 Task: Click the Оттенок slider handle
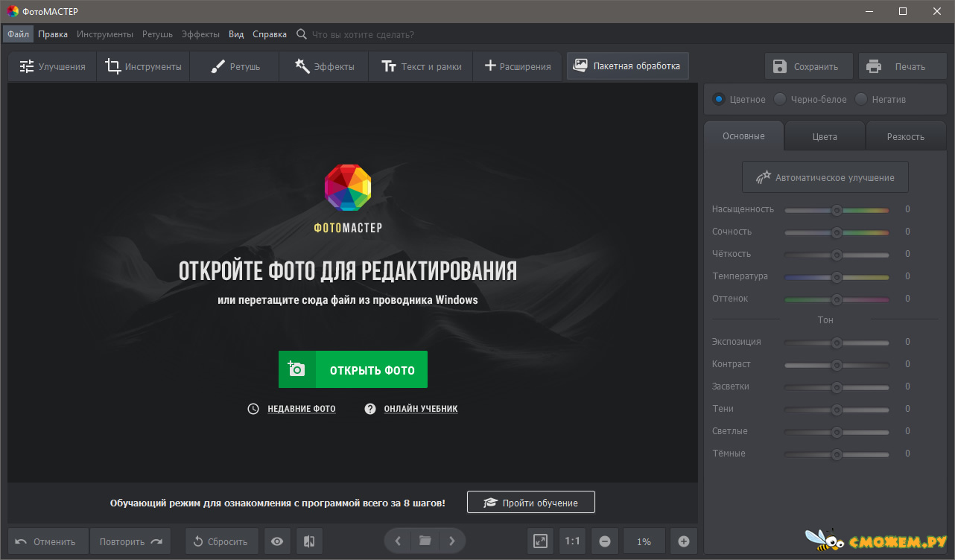point(837,299)
